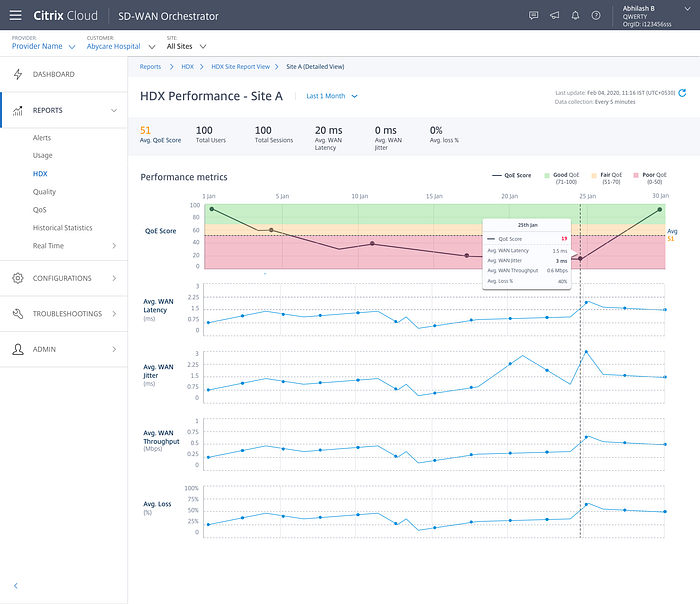Expand the Admin menu arrow
The height and width of the screenshot is (604, 700).
click(x=114, y=349)
